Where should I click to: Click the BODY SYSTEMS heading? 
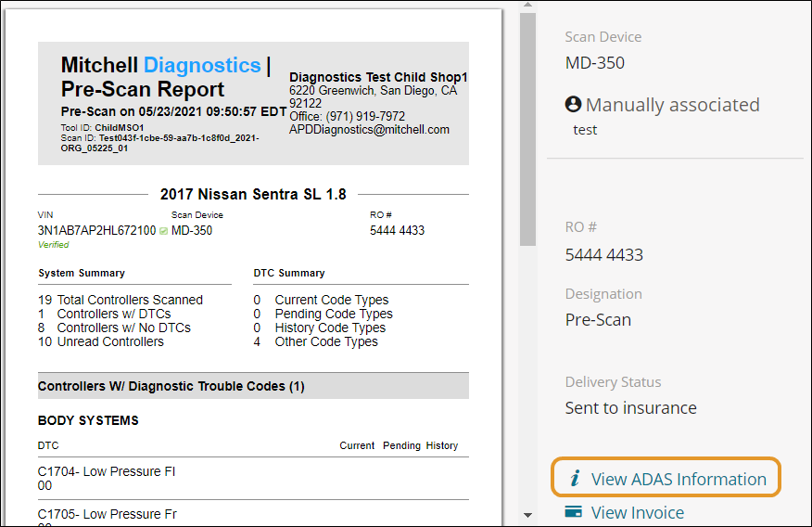pyautogui.click(x=88, y=420)
